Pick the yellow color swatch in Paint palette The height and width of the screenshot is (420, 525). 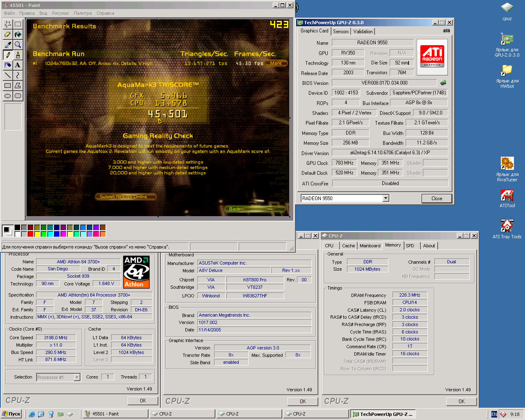point(37,234)
